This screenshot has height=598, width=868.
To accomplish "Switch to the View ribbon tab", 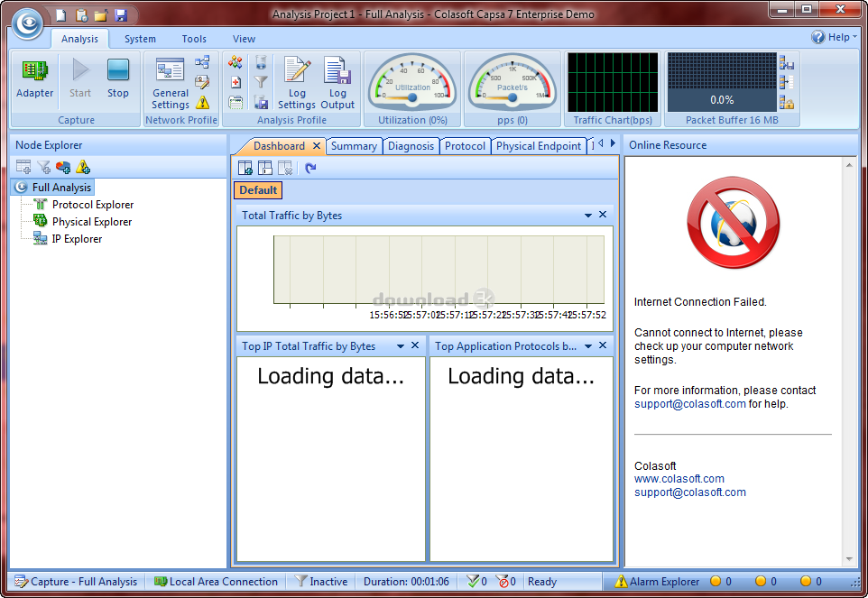I will pos(245,39).
